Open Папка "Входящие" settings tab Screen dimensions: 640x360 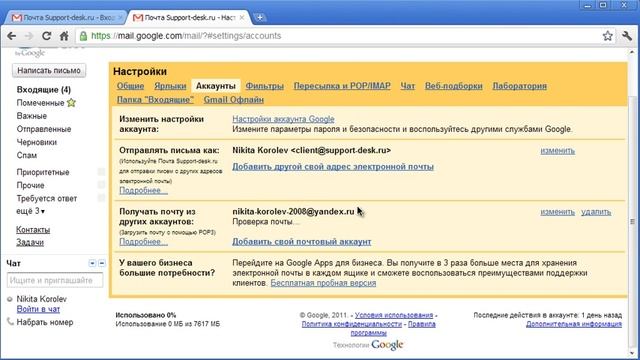click(155, 100)
